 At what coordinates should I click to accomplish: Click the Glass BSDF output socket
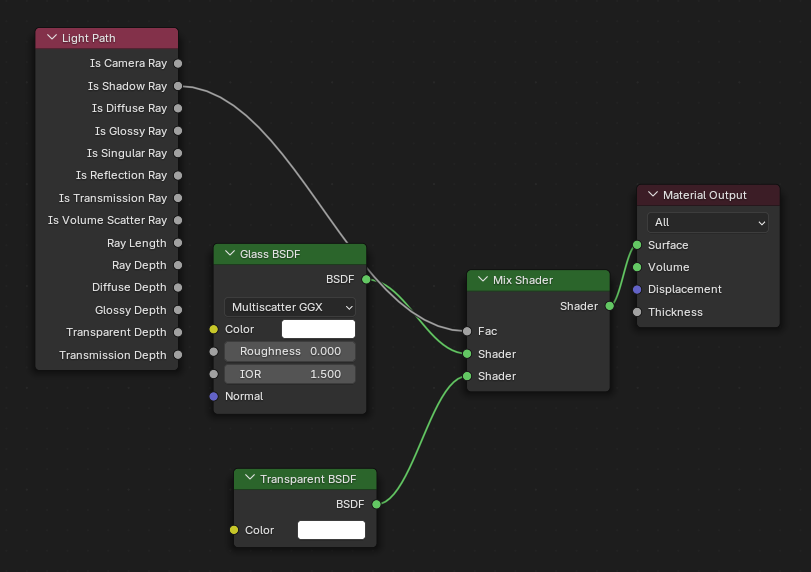coord(366,279)
